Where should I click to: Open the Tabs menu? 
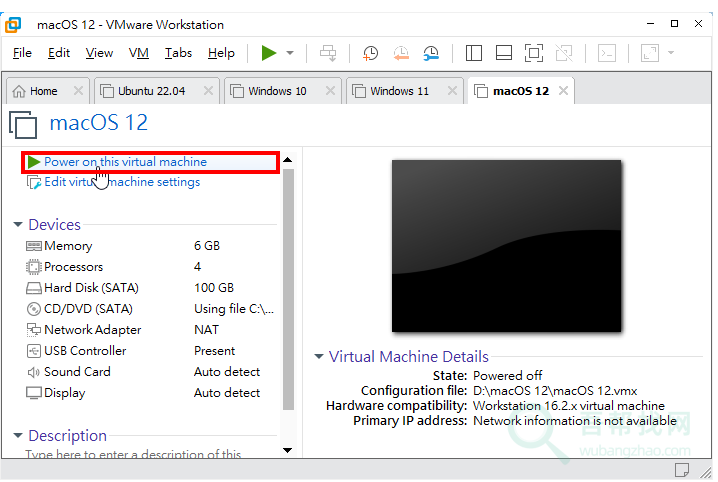tap(178, 53)
